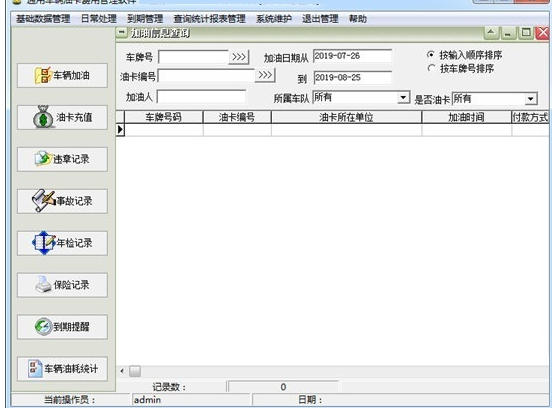552x408 pixels.
Task: Close the inner query window
Action: 542,33
